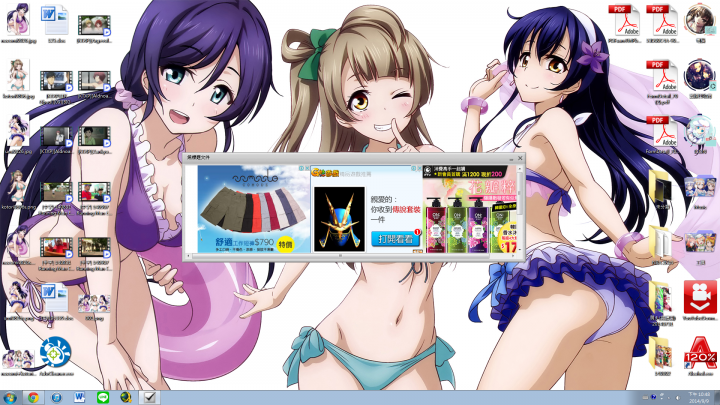Launch Microsoft Word from the taskbar

point(79,397)
